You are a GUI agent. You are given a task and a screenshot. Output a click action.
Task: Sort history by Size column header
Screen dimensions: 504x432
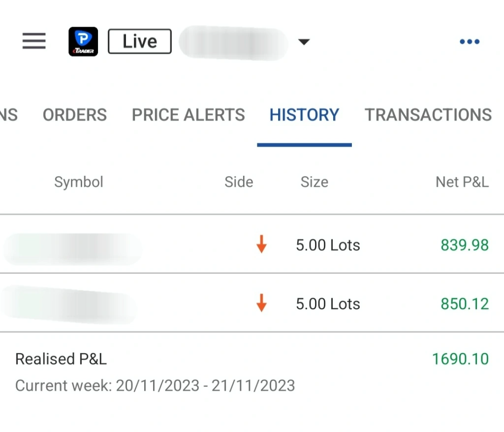315,182
